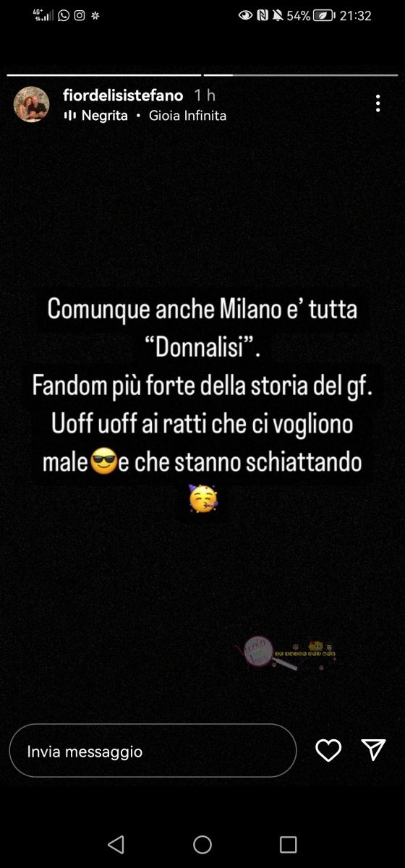This screenshot has height=868, width=405.
Task: Open the Gioia Infinita song title
Action: click(187, 116)
